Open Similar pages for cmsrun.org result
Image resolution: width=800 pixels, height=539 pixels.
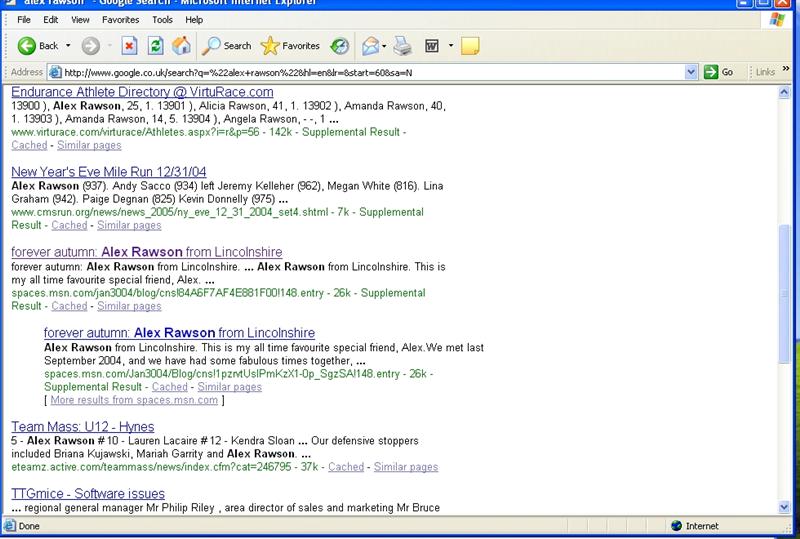tap(129, 226)
